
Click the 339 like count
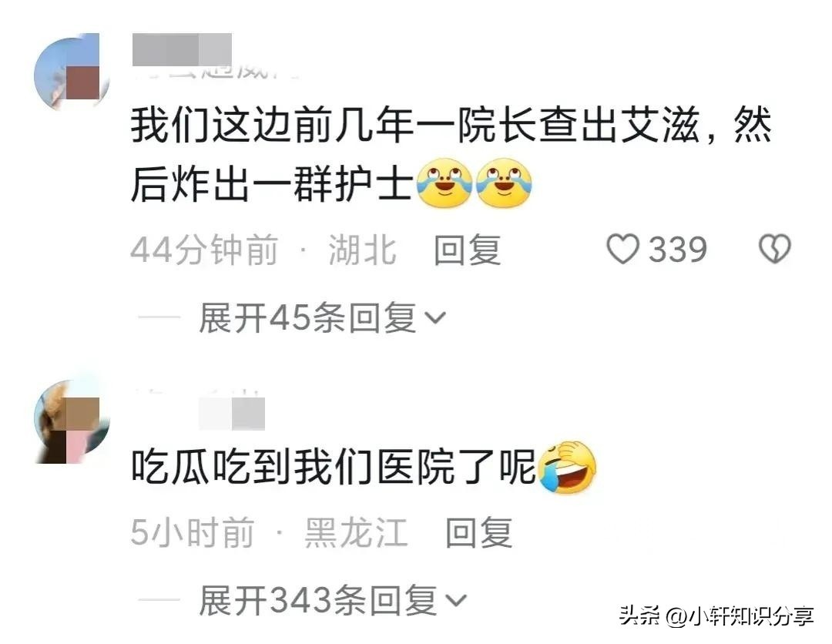click(678, 250)
